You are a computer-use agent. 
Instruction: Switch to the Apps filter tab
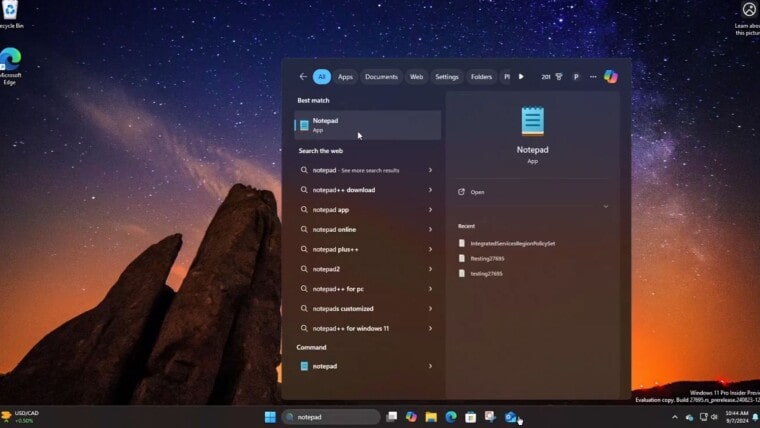click(x=346, y=77)
